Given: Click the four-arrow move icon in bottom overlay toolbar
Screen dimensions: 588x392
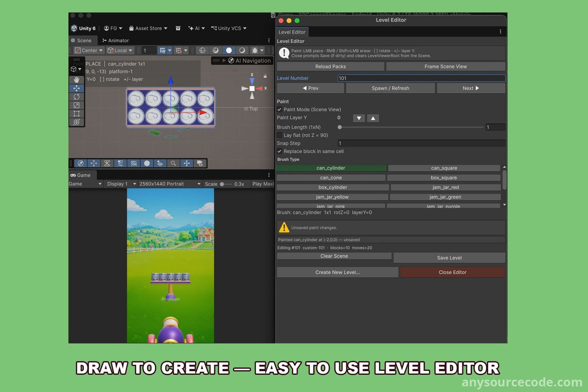Looking at the screenshot, I should 94,163.
